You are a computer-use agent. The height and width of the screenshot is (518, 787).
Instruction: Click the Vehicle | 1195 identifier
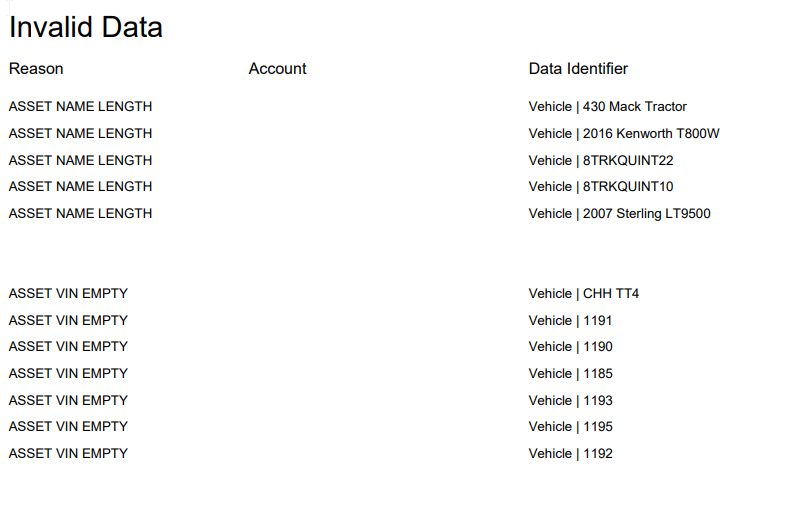tap(571, 427)
